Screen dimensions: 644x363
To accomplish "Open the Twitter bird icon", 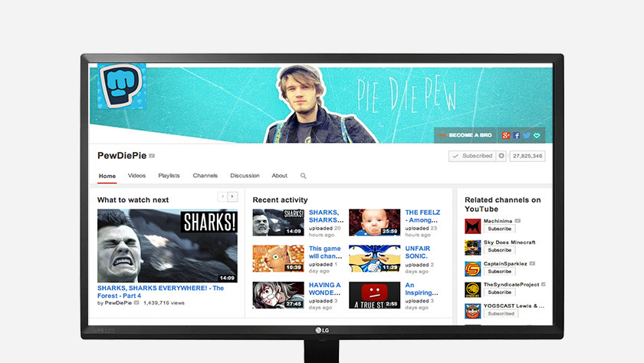I will coord(527,135).
